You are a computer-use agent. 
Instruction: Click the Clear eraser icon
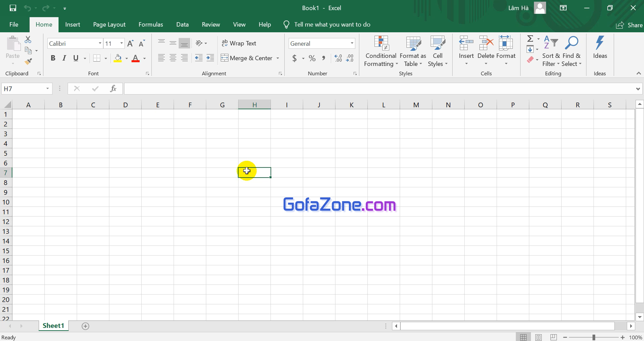pos(530,60)
